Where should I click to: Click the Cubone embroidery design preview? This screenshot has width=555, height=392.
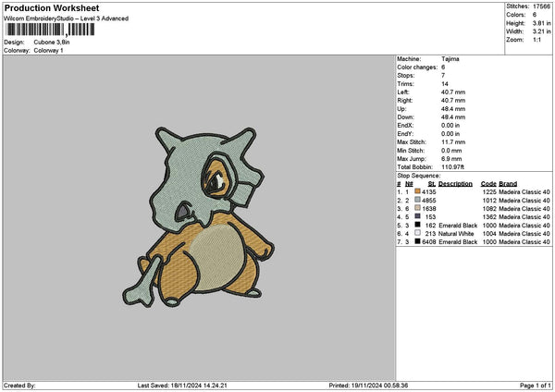point(198,216)
